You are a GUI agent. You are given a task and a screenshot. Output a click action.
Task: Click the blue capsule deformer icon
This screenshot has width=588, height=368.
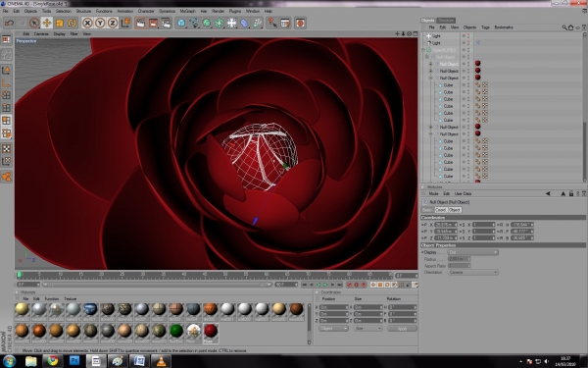tap(244, 23)
